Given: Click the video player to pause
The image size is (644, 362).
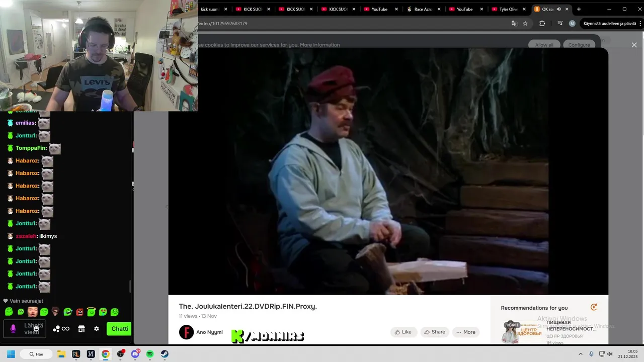Looking at the screenshot, I should [x=388, y=171].
